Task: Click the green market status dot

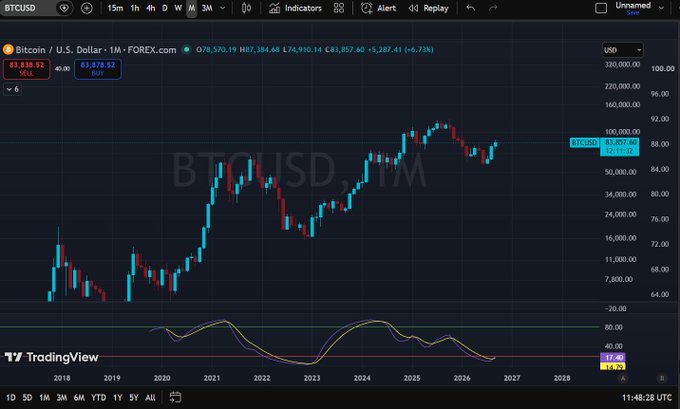Action: [x=186, y=49]
